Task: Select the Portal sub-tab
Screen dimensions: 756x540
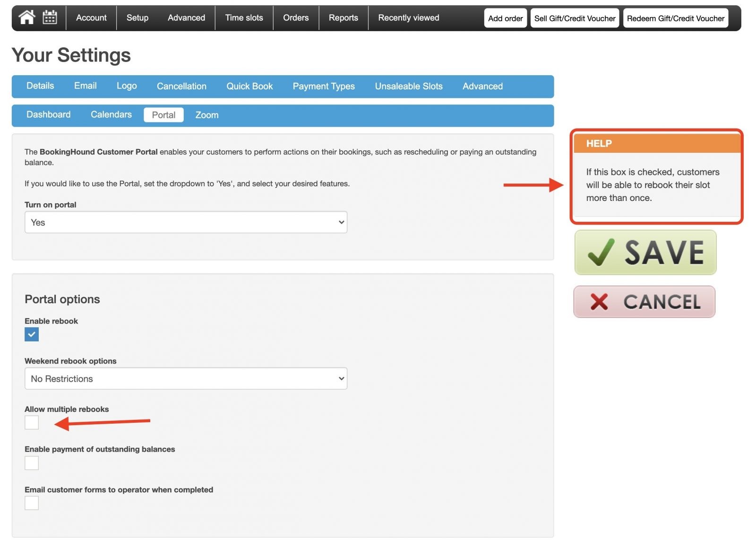Action: [x=163, y=115]
